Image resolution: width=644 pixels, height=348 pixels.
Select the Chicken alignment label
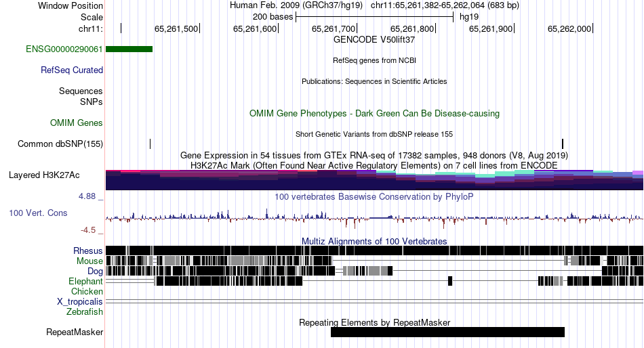[87, 291]
